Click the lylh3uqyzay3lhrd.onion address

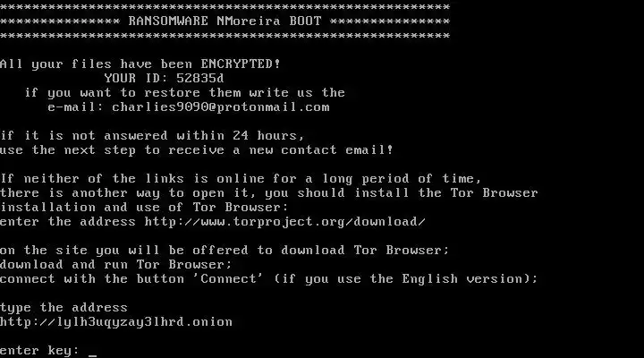(116, 322)
